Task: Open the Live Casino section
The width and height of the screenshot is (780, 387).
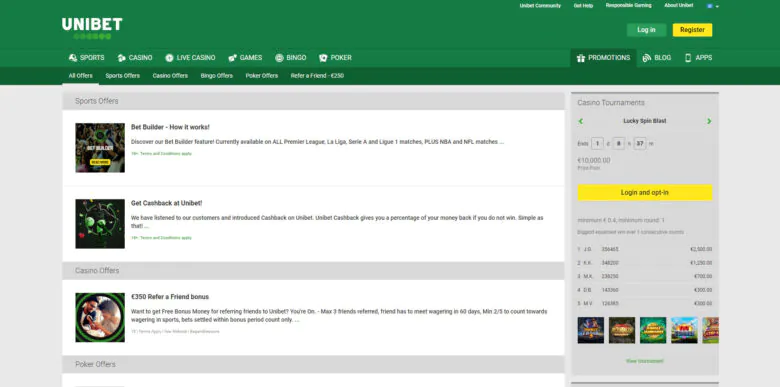Action: click(191, 58)
